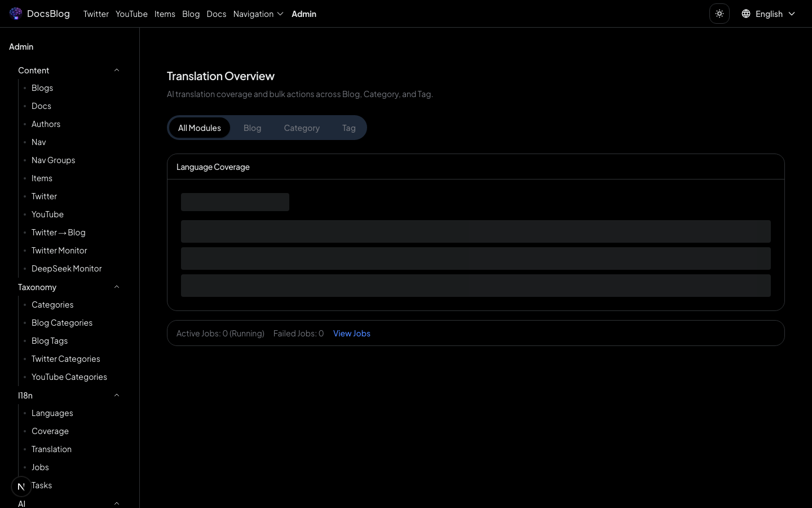The image size is (812, 508).
Task: Open Docs from the top navigation bar
Action: pyautogui.click(x=217, y=14)
